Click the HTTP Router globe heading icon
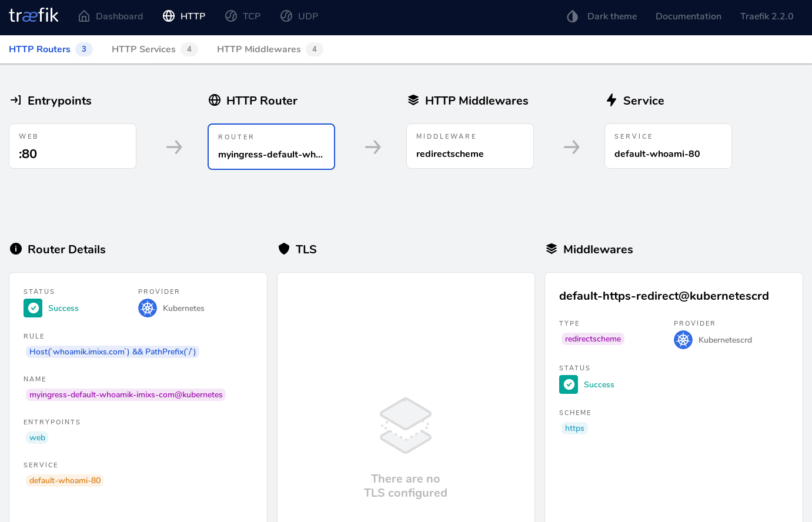The width and height of the screenshot is (812, 522). [x=215, y=100]
